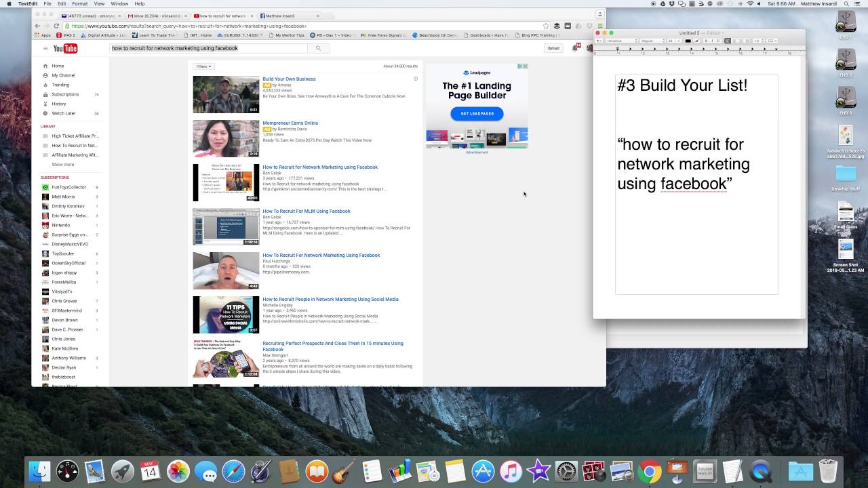The height and width of the screenshot is (488, 868).
Task: Open the App Store from the Dock
Action: [483, 470]
